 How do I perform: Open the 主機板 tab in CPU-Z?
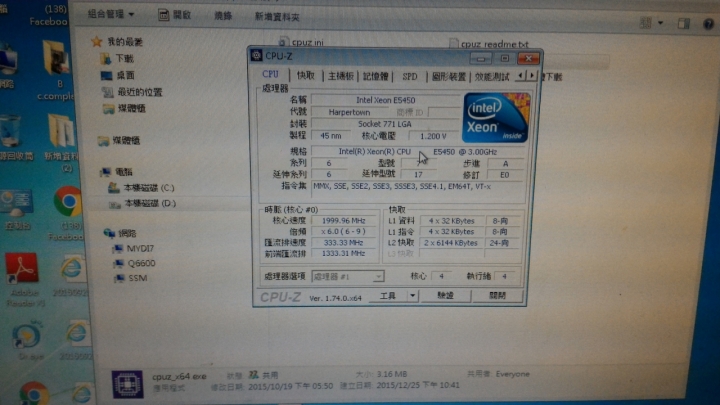(341, 76)
